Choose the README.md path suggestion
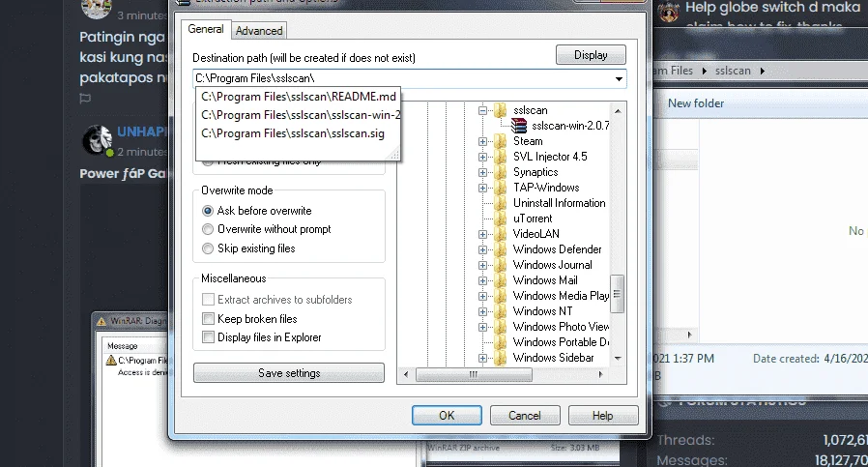Screen dimensions: 868x467 coord(299,97)
